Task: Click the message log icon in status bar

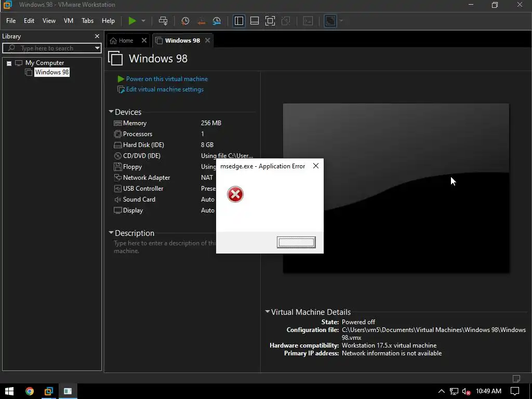Action: pyautogui.click(x=516, y=378)
